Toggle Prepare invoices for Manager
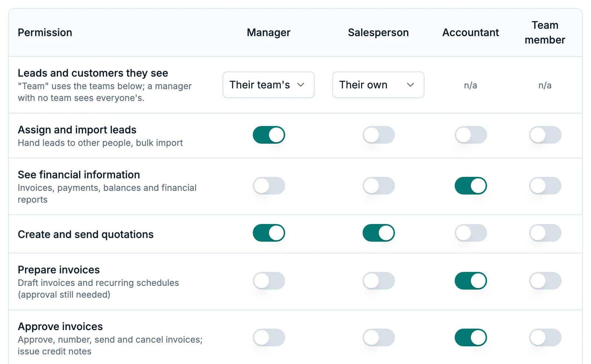 tap(269, 281)
